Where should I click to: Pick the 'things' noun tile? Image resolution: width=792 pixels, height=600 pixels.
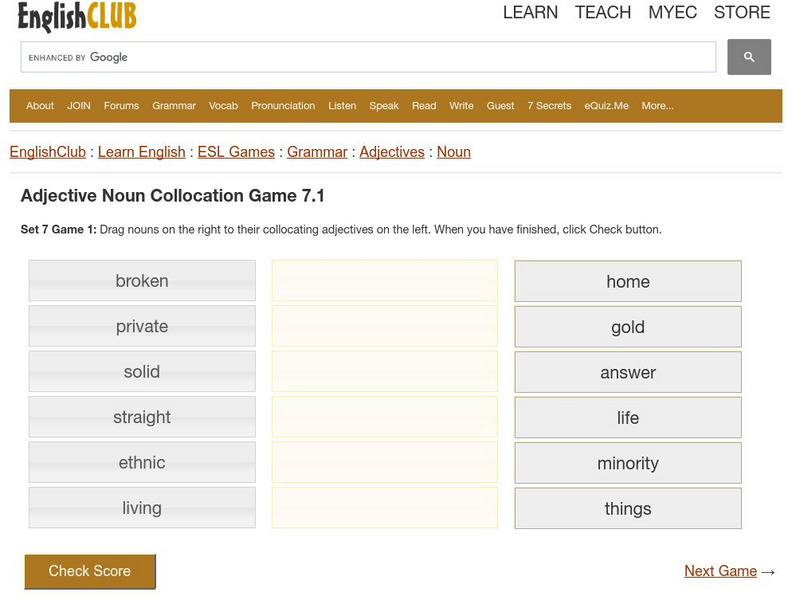pos(628,509)
